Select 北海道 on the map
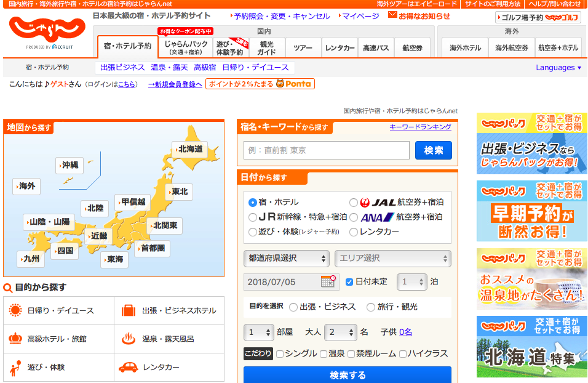Viewport: 588px width, 383px height. (x=190, y=149)
